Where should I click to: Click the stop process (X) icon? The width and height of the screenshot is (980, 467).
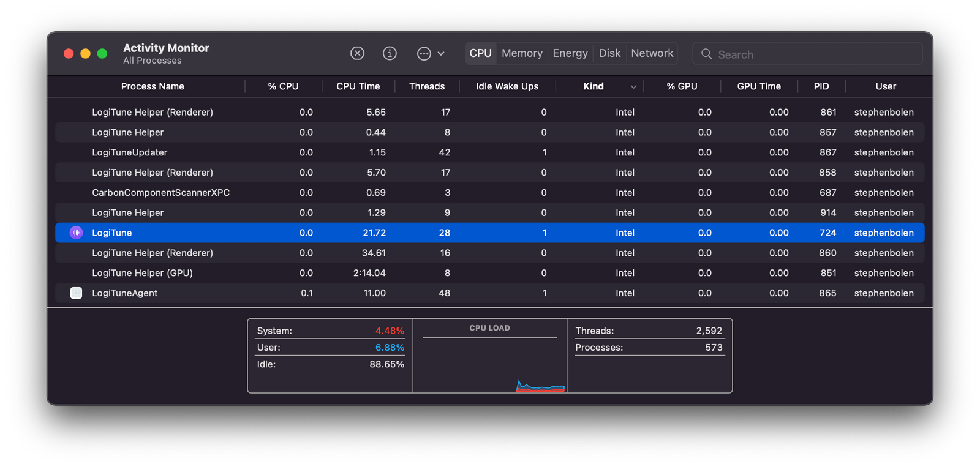coord(357,54)
